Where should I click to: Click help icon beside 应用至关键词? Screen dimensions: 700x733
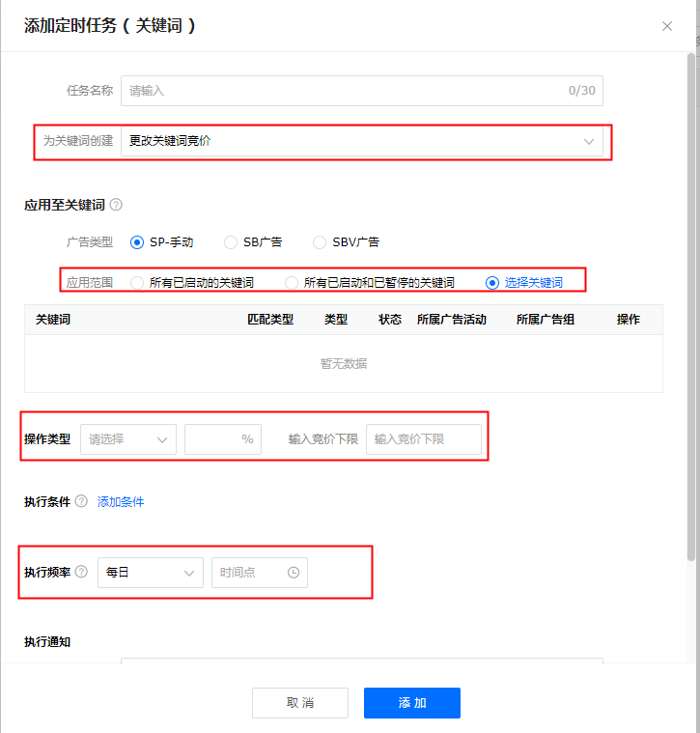pos(116,205)
